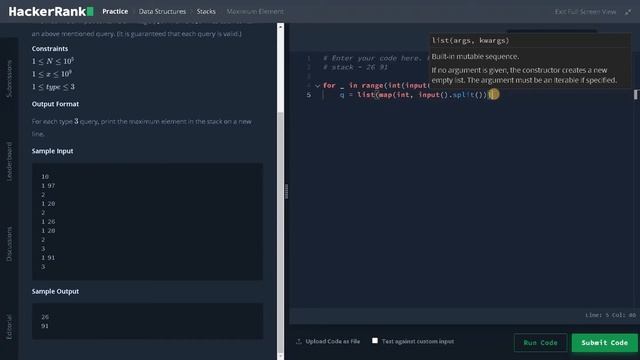Screen dimensions: 640x360
Task: Select the Maximum Element breadcrumb
Action: pyautogui.click(x=255, y=11)
